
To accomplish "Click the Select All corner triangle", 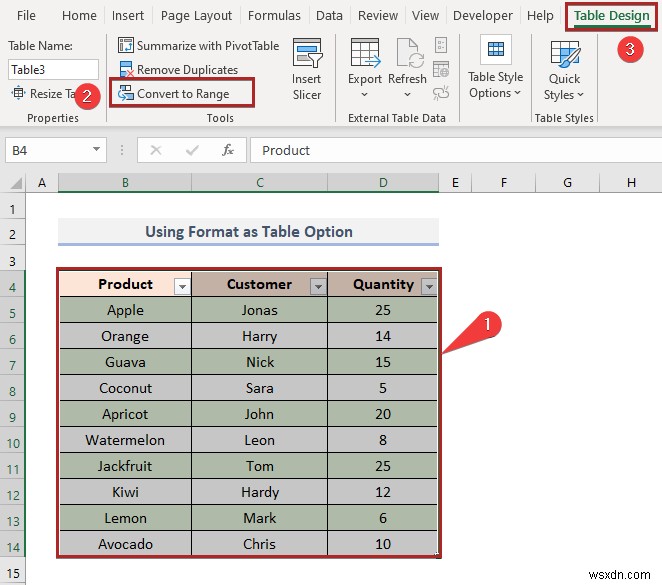I will pyautogui.click(x=16, y=183).
